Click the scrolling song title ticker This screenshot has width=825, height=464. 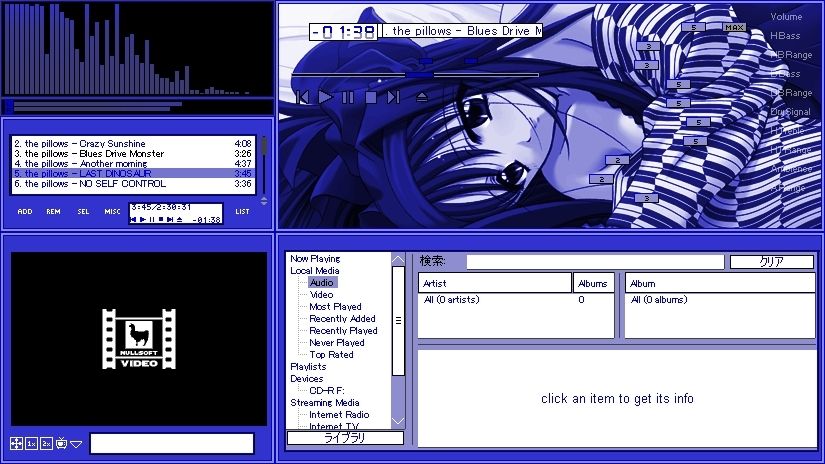(x=461, y=31)
